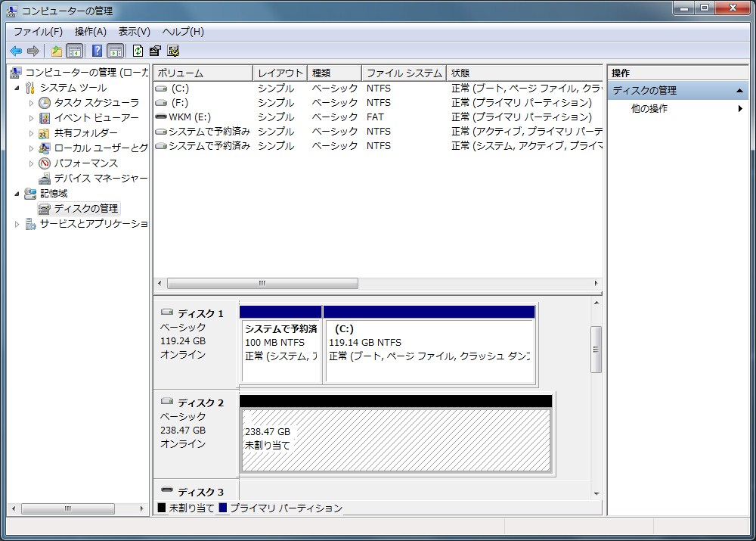Click the export list icon in toolbar
The width and height of the screenshot is (756, 541).
[57, 51]
